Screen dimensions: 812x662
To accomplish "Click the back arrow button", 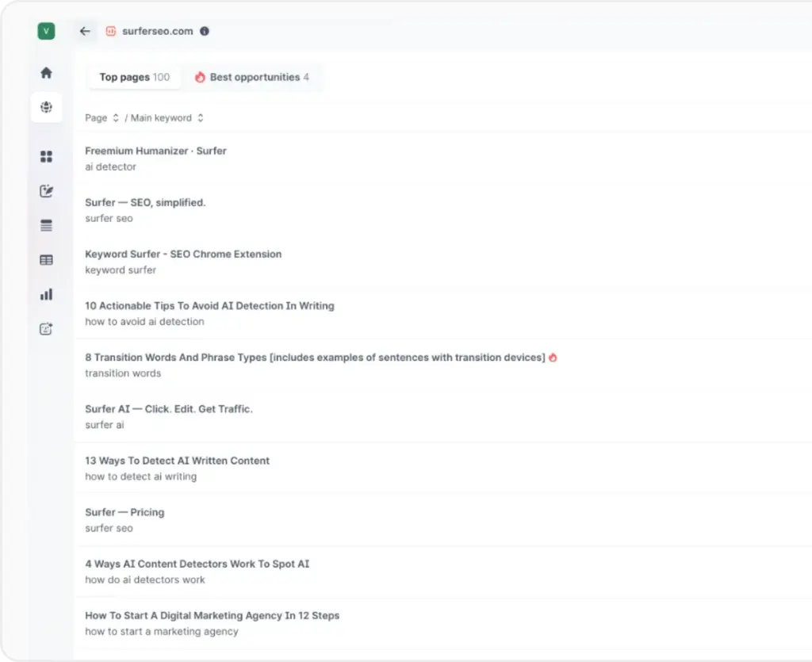I will pos(85,31).
